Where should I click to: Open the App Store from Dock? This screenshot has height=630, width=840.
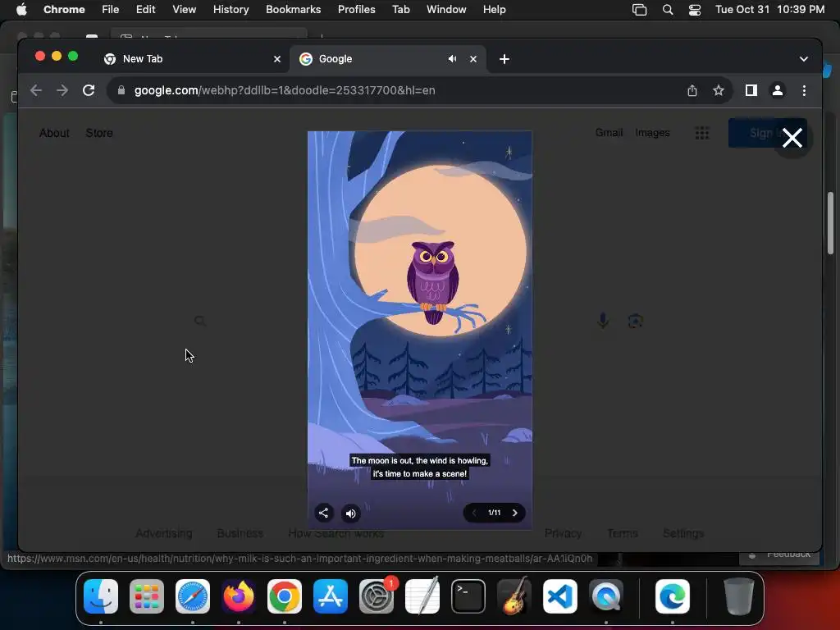click(x=331, y=596)
